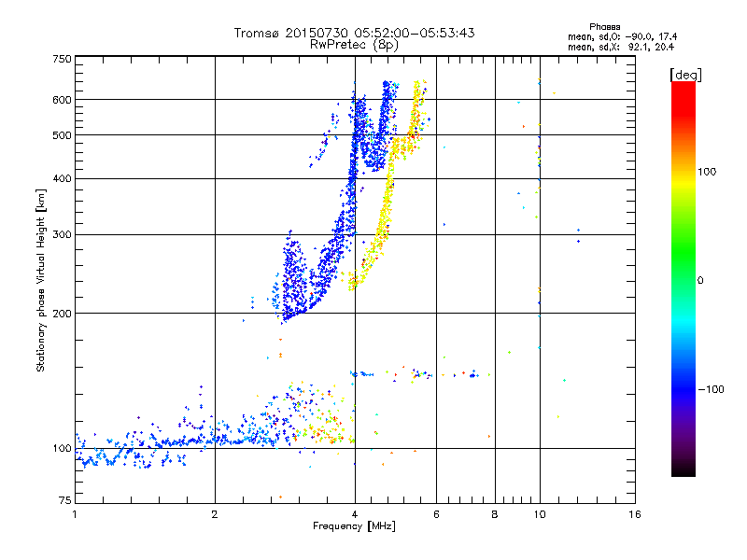Click the colorbar label '100'
Image resolution: width=747 pixels, height=560 pixels.
(707, 172)
